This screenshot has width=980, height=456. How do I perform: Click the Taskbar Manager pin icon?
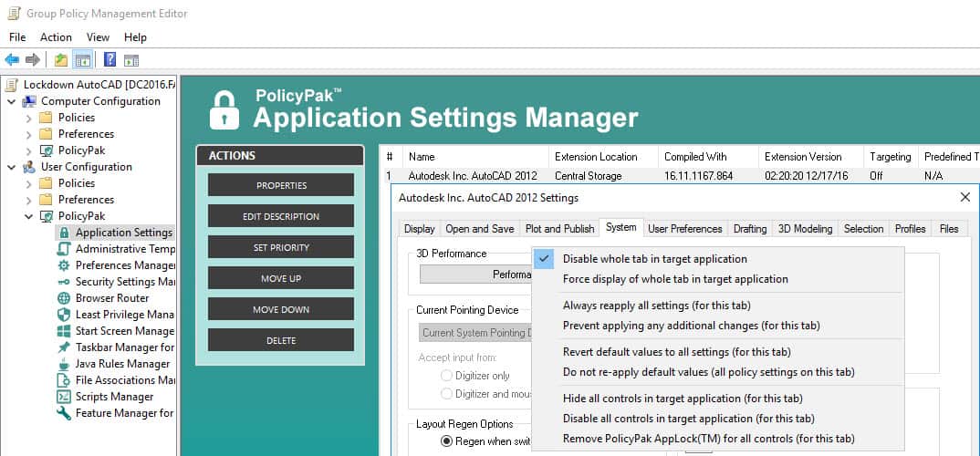(x=64, y=347)
